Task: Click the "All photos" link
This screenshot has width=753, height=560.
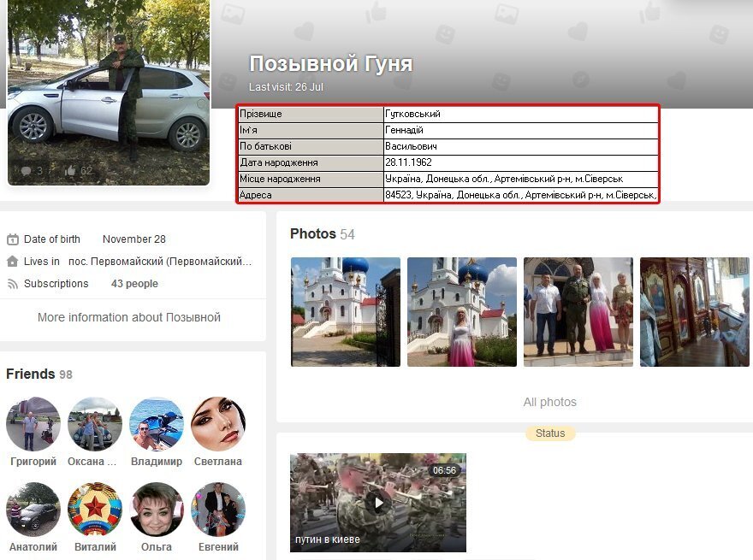Action: click(x=549, y=402)
